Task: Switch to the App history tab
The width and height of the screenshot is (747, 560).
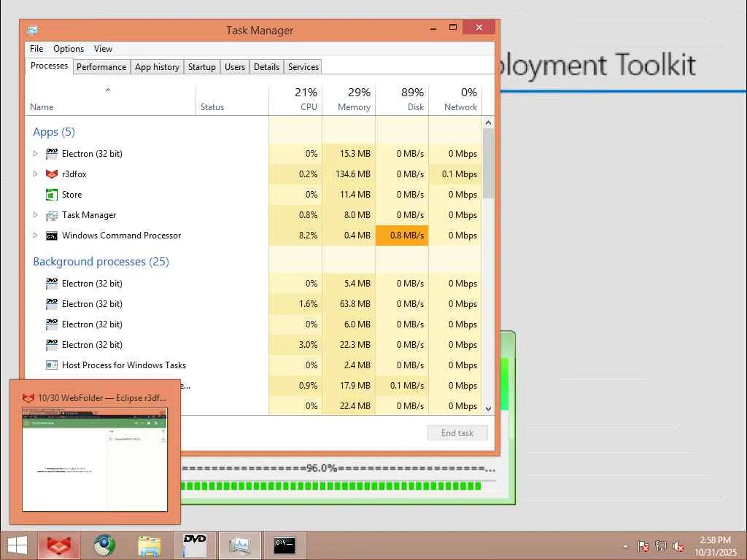Action: (x=158, y=66)
